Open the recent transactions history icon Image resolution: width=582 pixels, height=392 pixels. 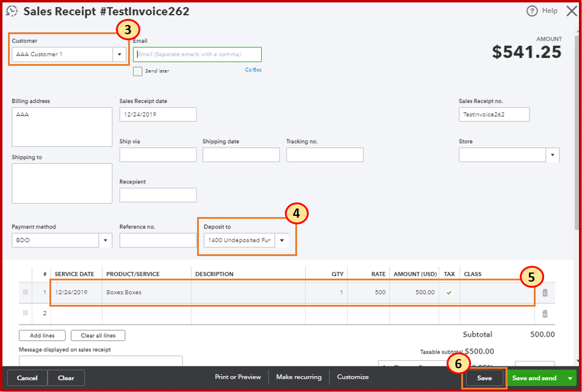tap(12, 11)
